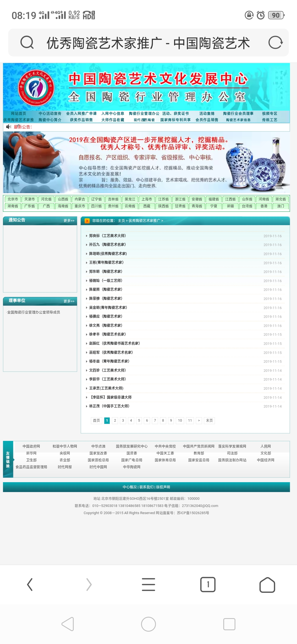297x644 pixels.
Task: Reload page with refresh icon
Action: click(275, 43)
